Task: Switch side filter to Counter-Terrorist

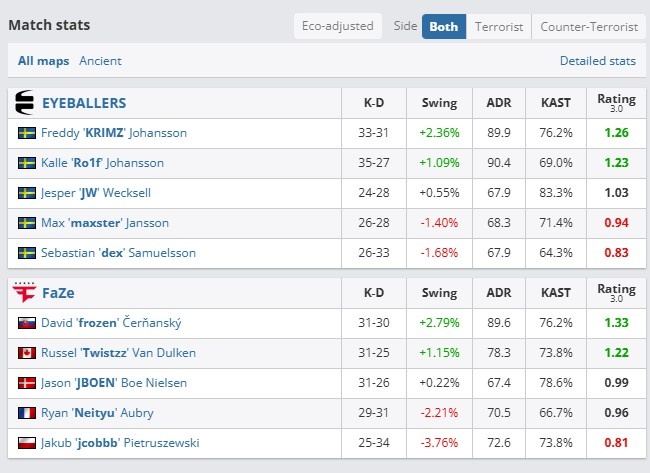Action: click(x=589, y=27)
